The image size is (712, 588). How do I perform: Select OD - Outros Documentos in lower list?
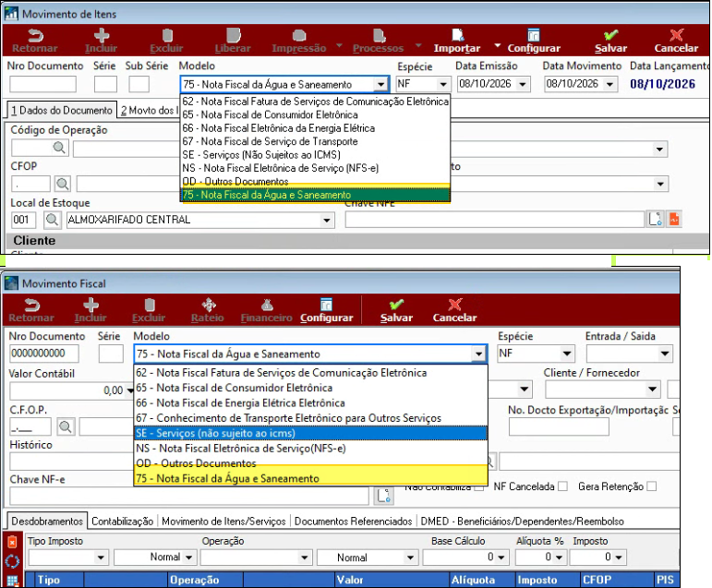[x=311, y=463]
